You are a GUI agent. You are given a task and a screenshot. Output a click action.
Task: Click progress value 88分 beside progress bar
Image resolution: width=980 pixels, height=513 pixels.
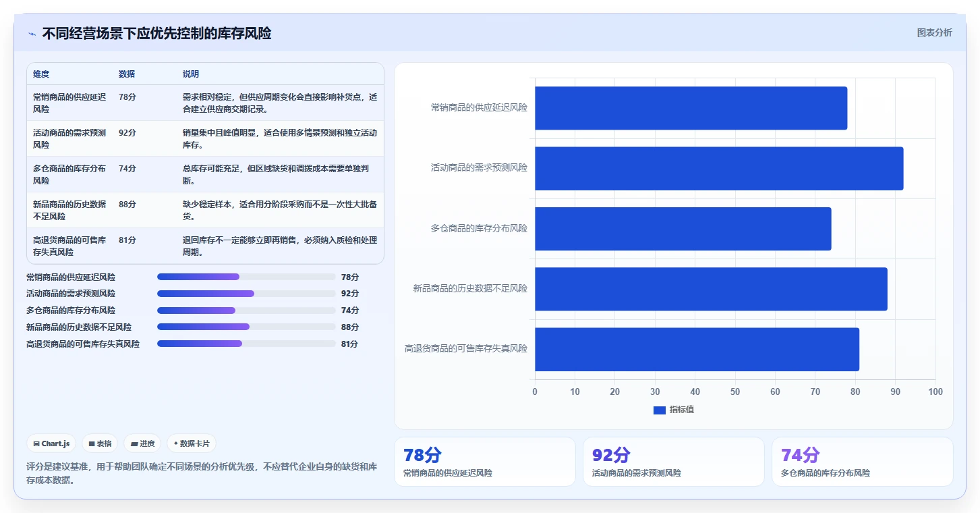(x=350, y=327)
